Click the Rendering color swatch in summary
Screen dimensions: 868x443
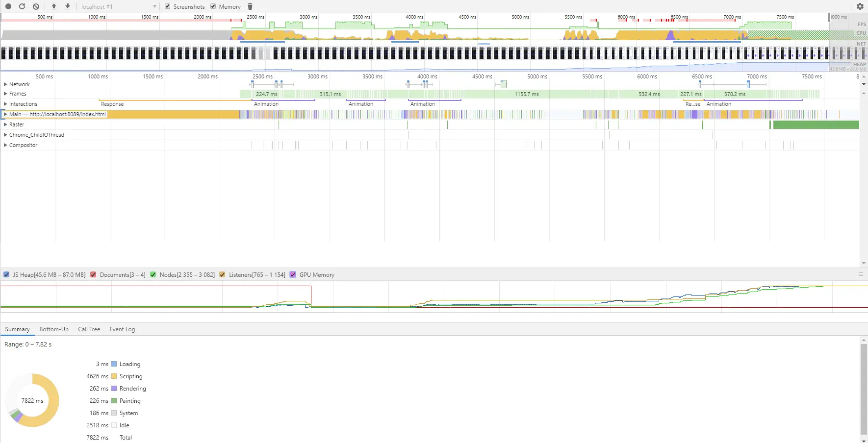coord(114,389)
